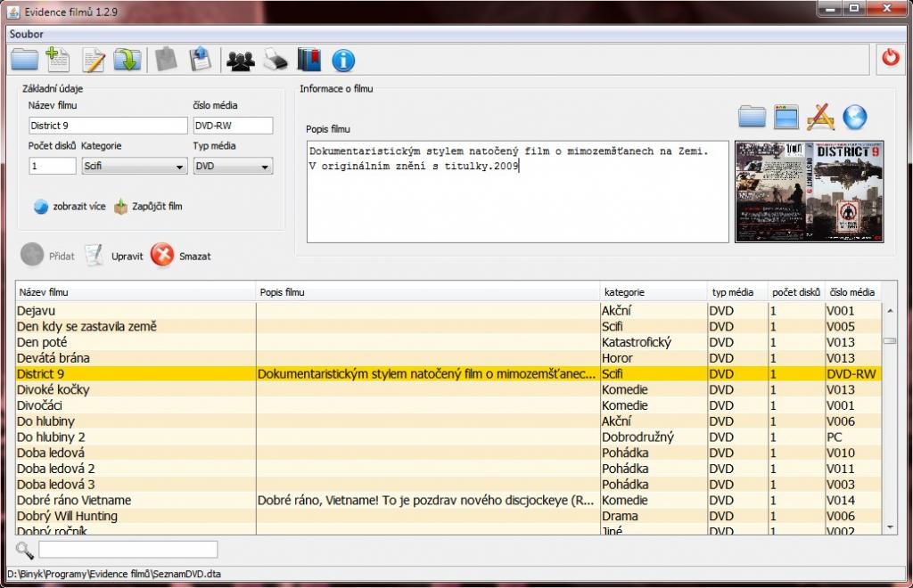Open the Soubor menu
Image resolution: width=913 pixels, height=588 pixels.
pyautogui.click(x=27, y=34)
